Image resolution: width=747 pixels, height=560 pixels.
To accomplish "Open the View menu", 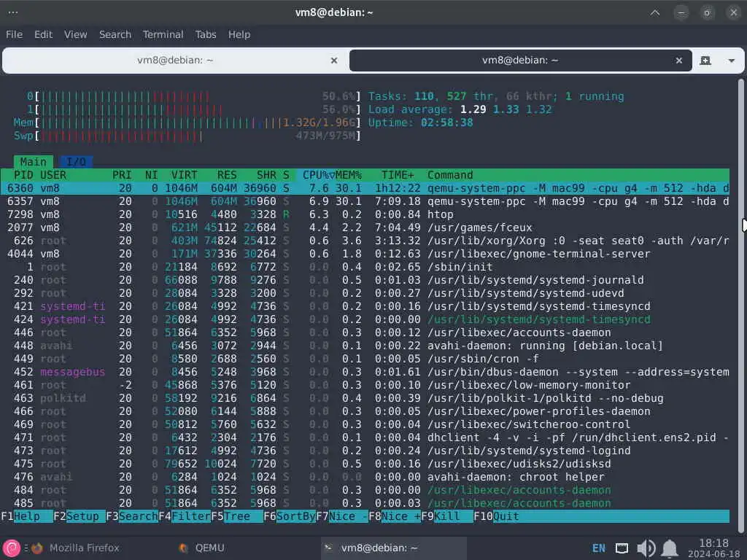I will pyautogui.click(x=76, y=34).
